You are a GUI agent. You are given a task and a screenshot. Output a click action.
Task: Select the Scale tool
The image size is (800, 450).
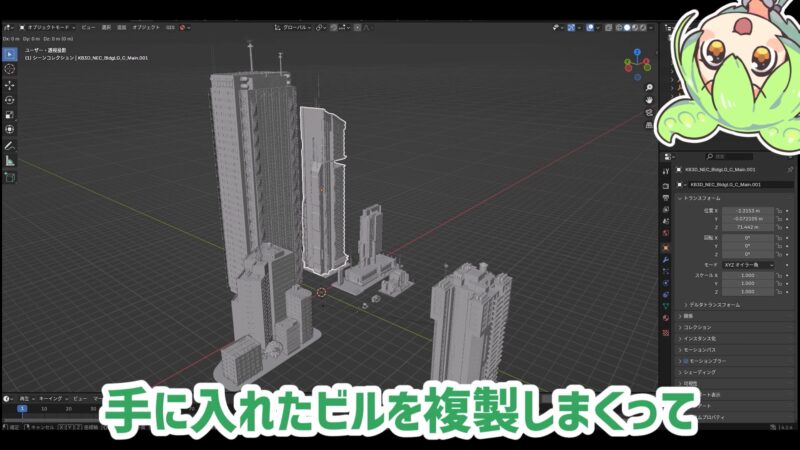[x=10, y=115]
